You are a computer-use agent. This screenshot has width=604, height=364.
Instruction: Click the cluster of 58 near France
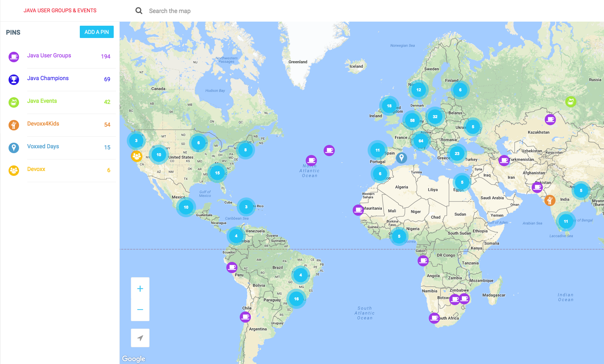click(412, 120)
